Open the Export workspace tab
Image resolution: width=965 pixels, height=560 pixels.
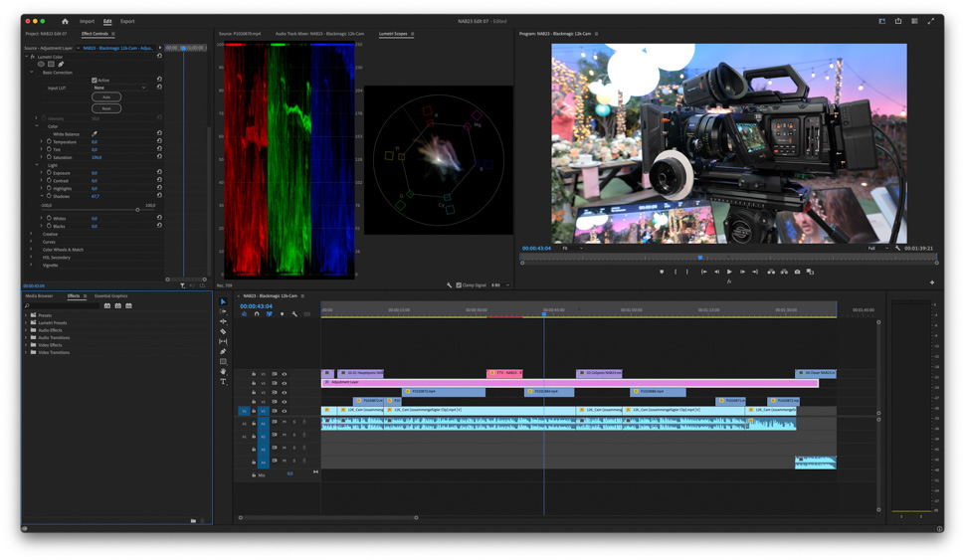point(127,21)
